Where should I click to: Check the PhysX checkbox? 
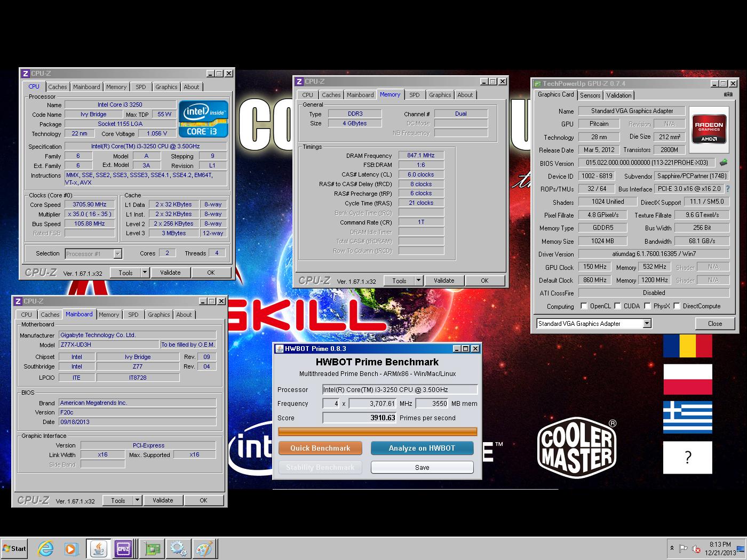(x=647, y=306)
